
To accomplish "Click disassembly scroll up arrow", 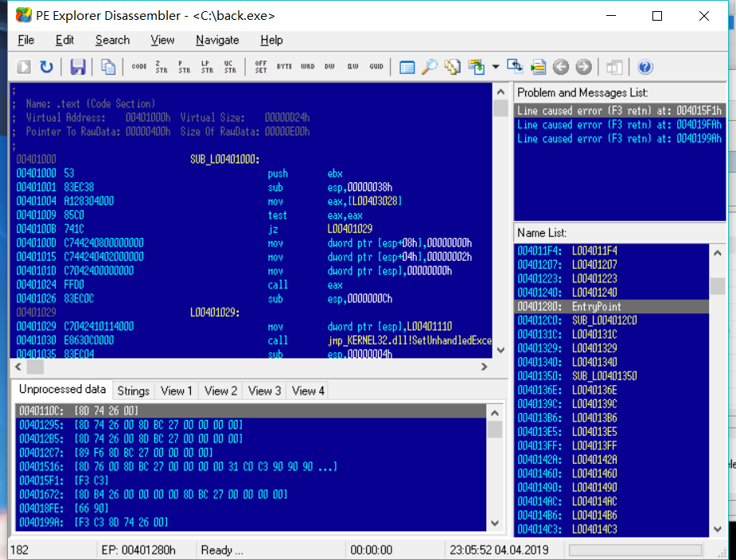I will click(500, 92).
